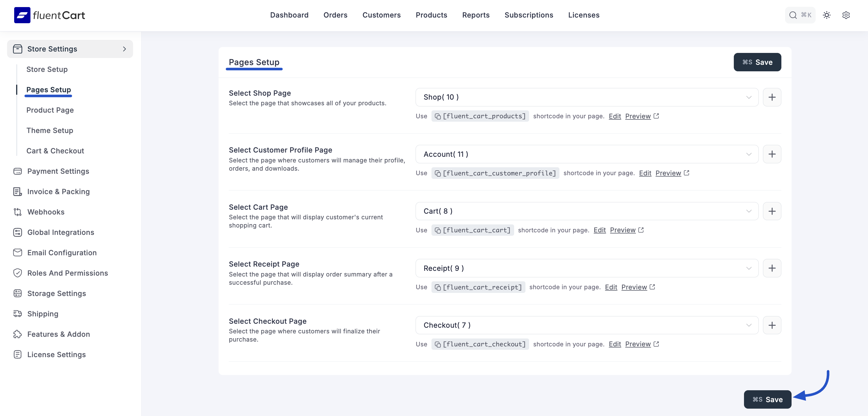Screen dimensions: 868x416
Task: Click the fluentCart logo
Action: pos(50,15)
